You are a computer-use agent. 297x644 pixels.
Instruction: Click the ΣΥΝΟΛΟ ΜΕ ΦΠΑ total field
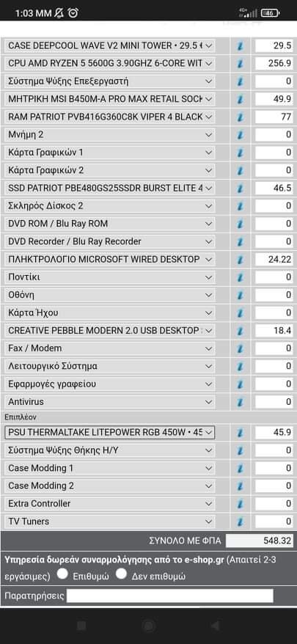[x=260, y=541]
